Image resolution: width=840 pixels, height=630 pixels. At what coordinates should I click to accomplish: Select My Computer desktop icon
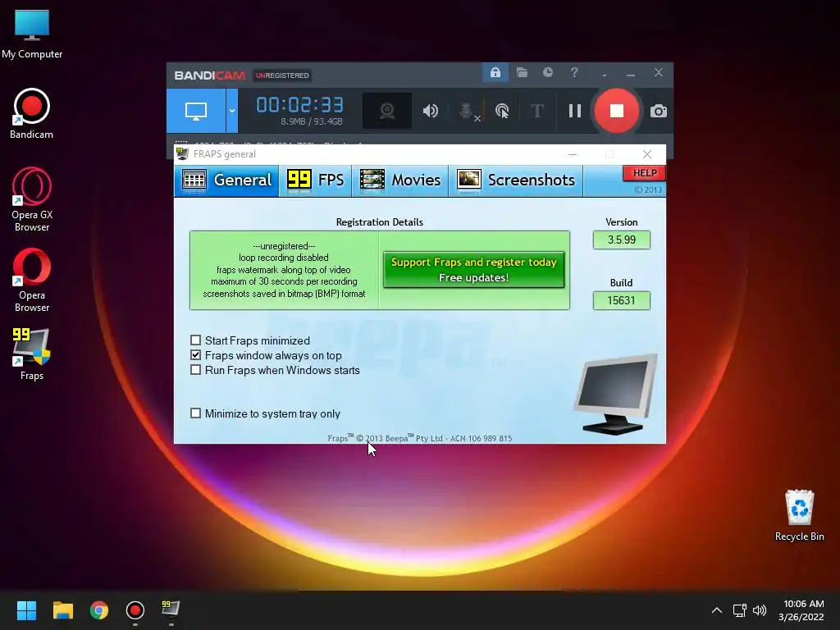pos(32,34)
